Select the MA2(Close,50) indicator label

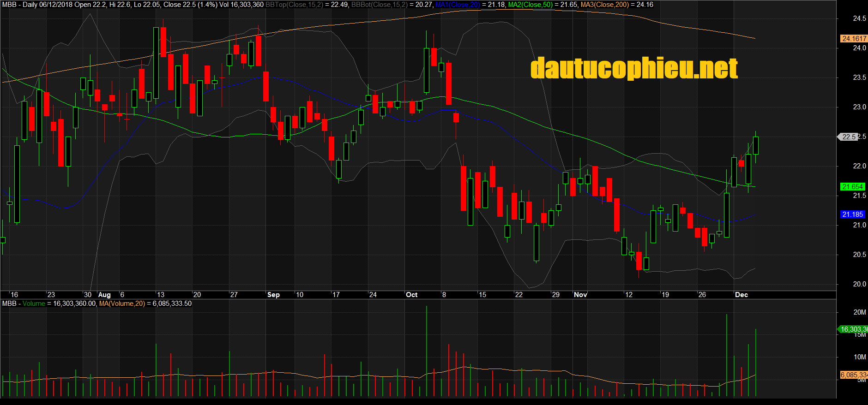point(530,5)
